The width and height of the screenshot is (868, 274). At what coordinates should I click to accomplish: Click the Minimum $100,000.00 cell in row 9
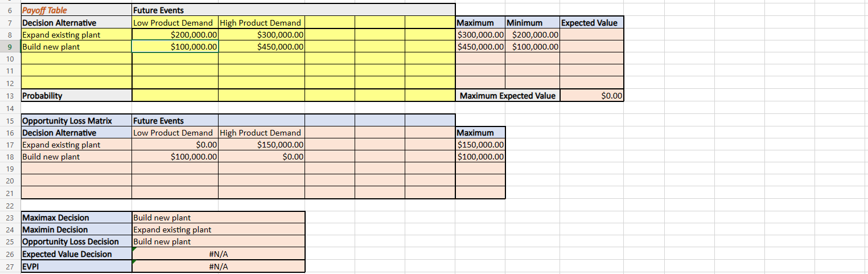click(532, 47)
